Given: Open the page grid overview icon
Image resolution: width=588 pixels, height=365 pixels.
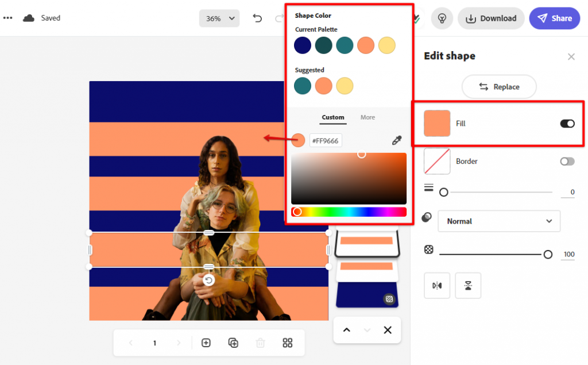Looking at the screenshot, I should (x=287, y=343).
